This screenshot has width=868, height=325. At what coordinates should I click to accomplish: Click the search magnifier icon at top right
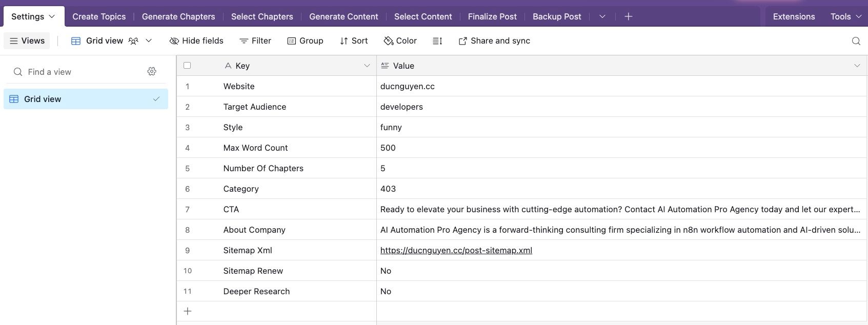[x=856, y=41]
